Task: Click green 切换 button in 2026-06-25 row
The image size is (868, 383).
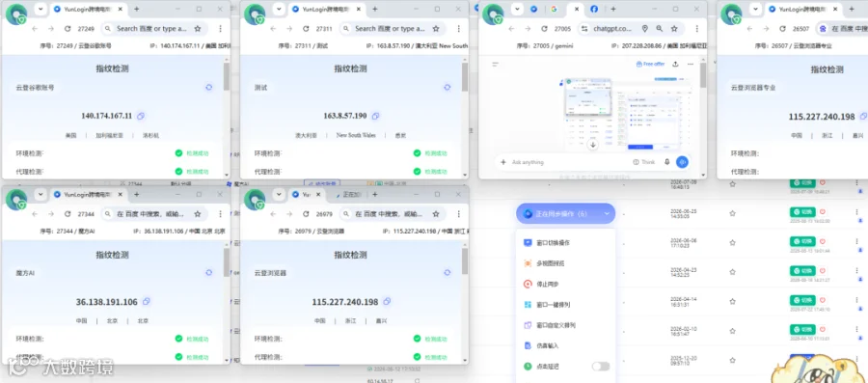Action: point(802,211)
